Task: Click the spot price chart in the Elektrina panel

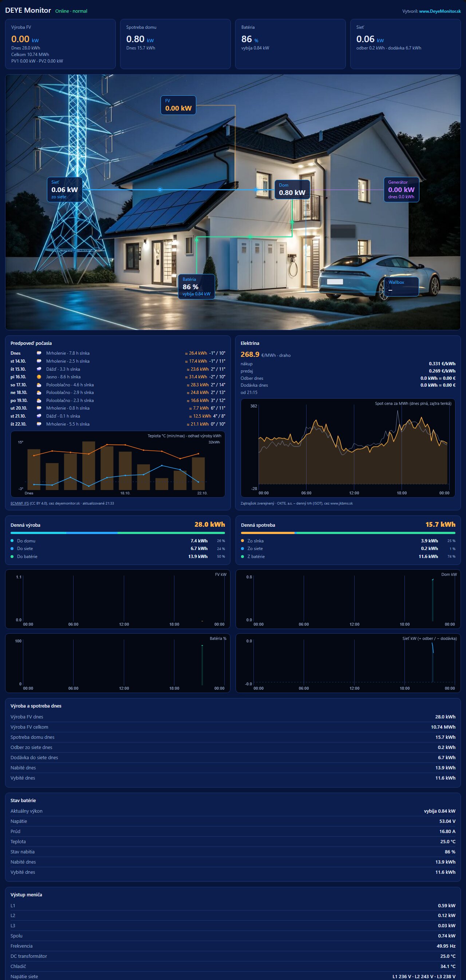Action: click(x=348, y=448)
